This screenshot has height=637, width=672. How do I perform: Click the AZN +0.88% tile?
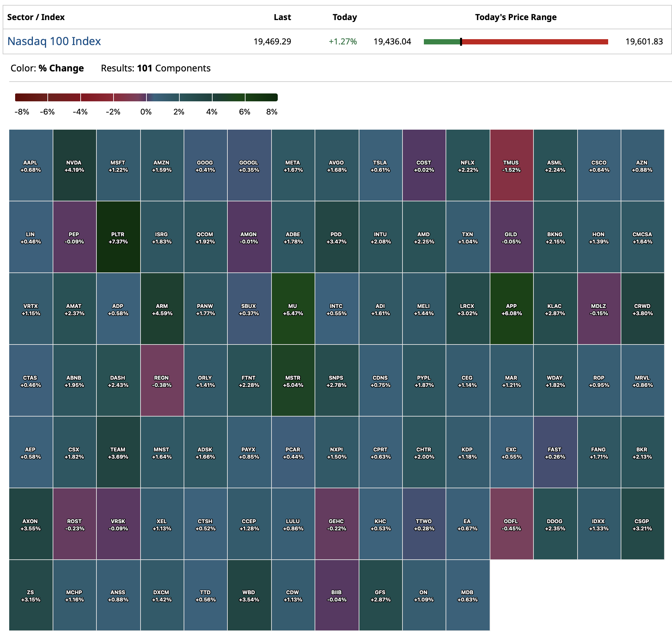(642, 166)
